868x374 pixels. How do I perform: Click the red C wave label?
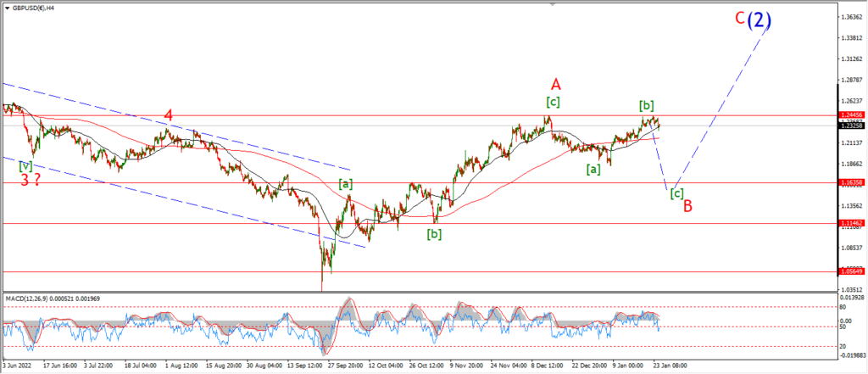pos(739,19)
